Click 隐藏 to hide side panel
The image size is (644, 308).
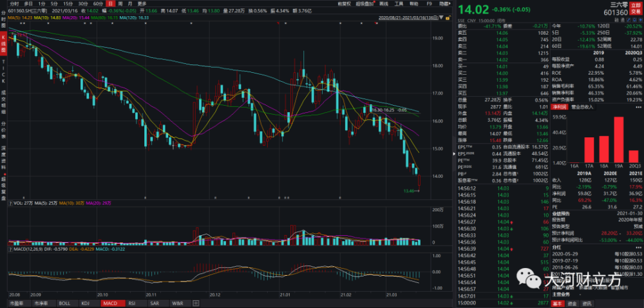pos(445,3)
